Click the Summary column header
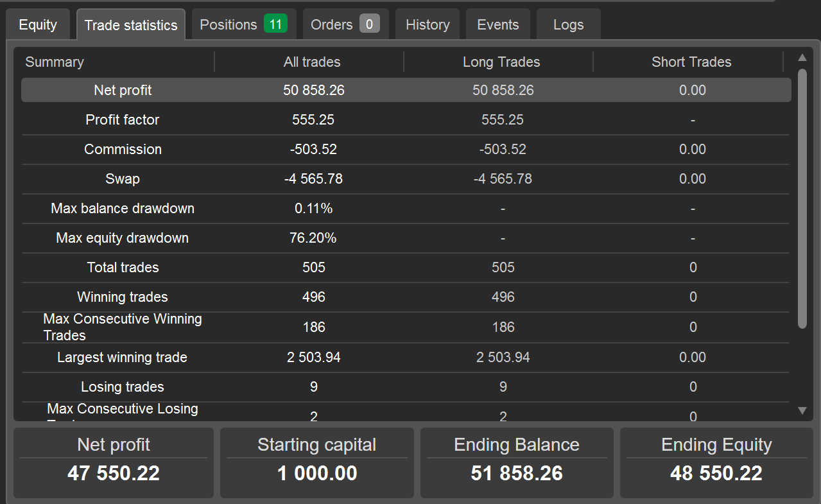This screenshot has width=821, height=504. [x=55, y=62]
